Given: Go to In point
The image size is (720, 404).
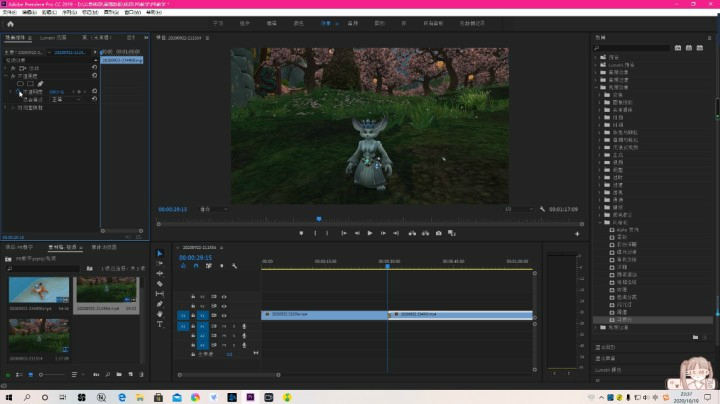Looking at the screenshot, I should tap(343, 233).
